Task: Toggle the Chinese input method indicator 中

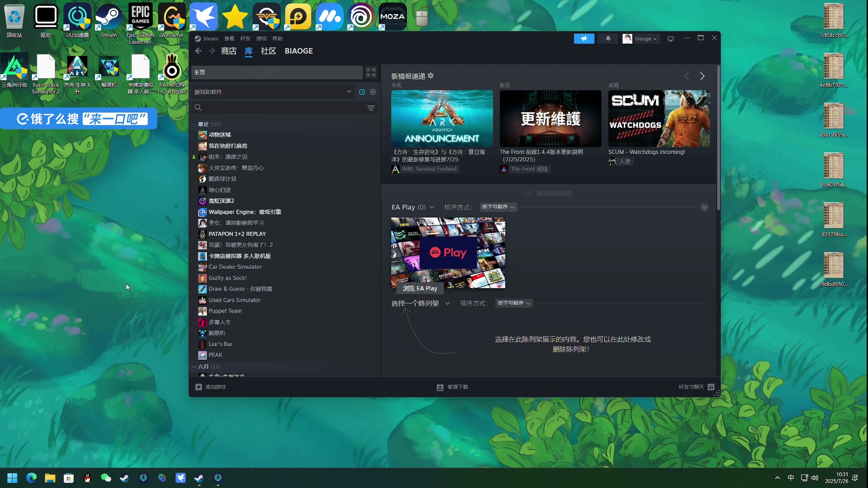Action: (791, 478)
